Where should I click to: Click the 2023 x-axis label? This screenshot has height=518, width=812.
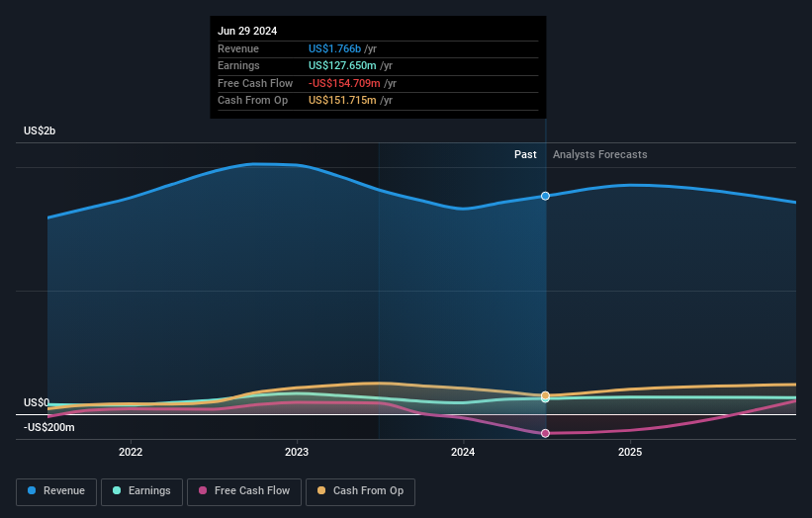click(297, 453)
